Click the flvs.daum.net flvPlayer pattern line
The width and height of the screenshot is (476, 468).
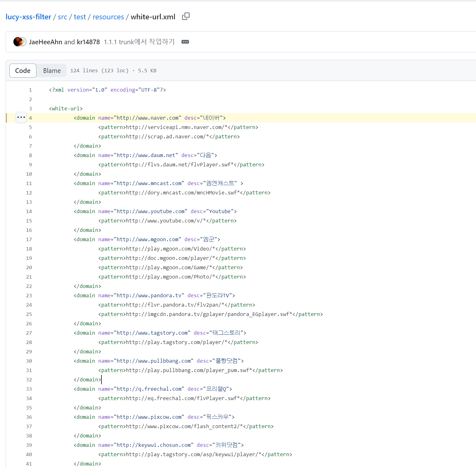pyautogui.click(x=181, y=165)
